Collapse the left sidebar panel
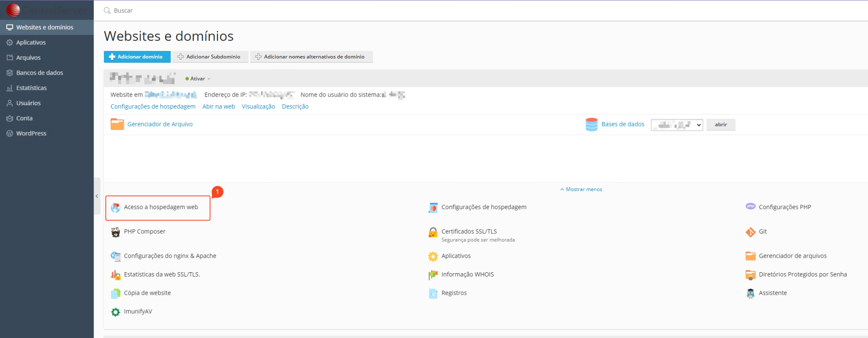The height and width of the screenshot is (338, 868). click(97, 196)
